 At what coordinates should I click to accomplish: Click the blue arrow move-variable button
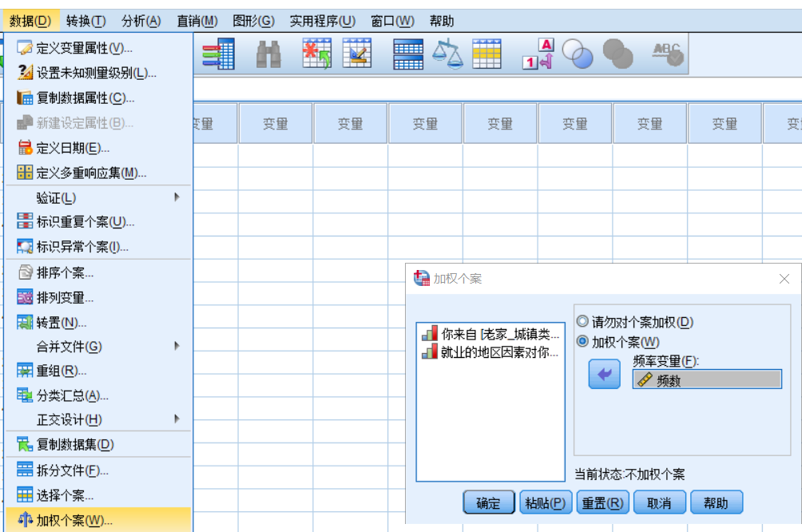(604, 374)
